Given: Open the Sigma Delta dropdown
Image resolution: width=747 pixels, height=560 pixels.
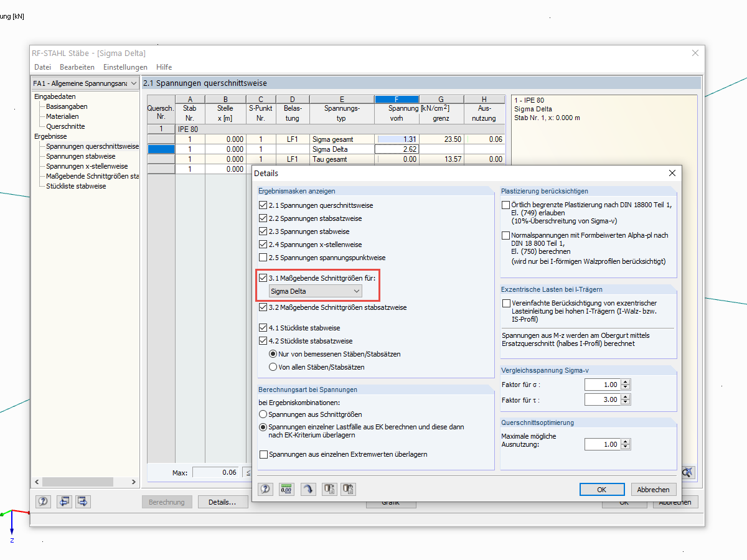Looking at the screenshot, I should point(315,291).
